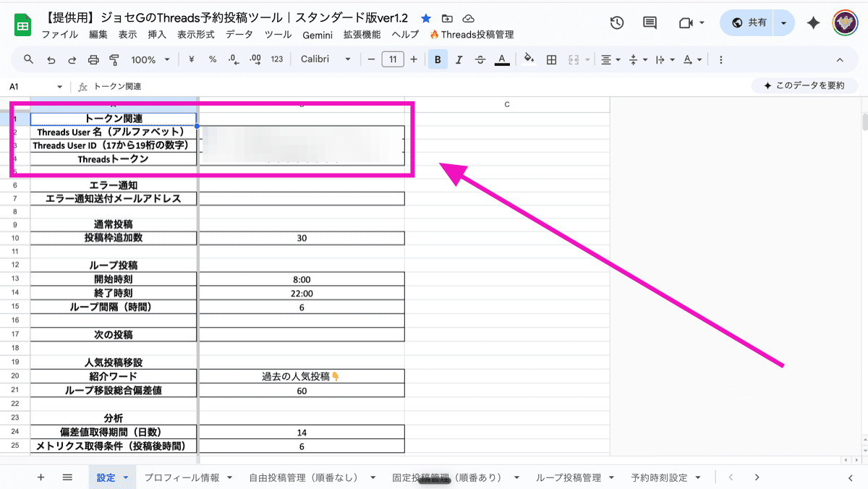The height and width of the screenshot is (489, 868).
Task: Redo the last action
Action: [x=72, y=59]
